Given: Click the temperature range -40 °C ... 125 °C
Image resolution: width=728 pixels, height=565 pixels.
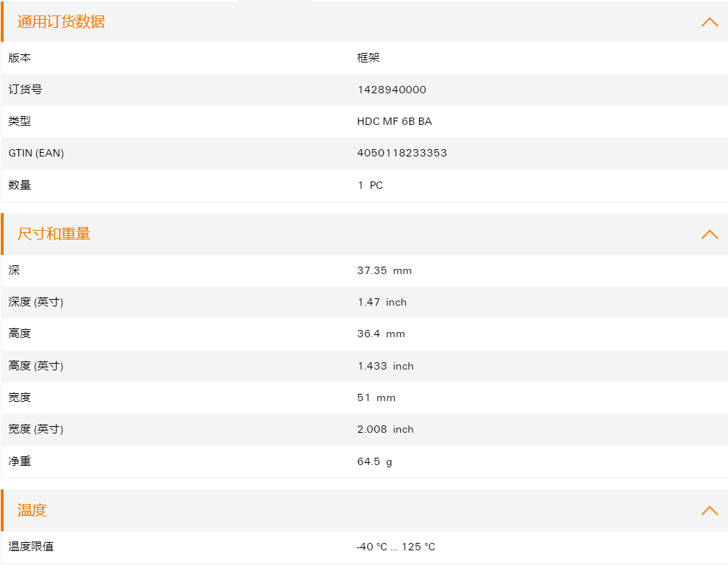Looking at the screenshot, I should [x=396, y=547].
